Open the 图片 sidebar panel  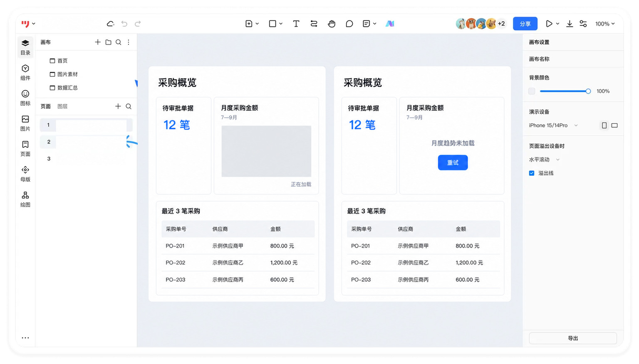pyautogui.click(x=25, y=123)
